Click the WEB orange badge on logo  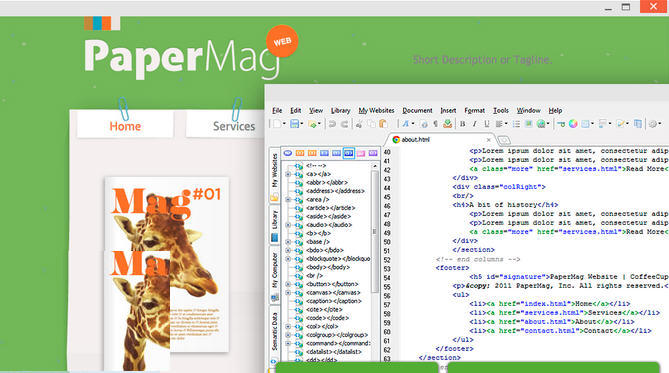click(282, 41)
